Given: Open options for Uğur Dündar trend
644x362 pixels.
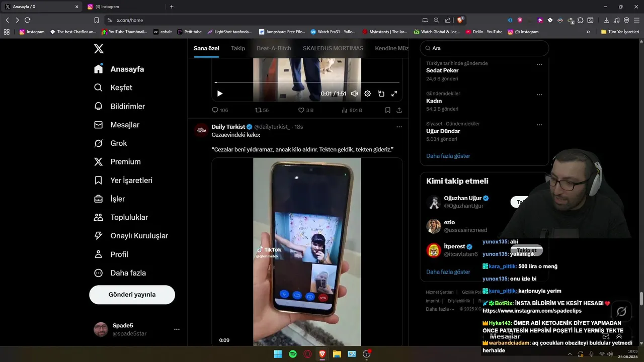Looking at the screenshot, I should click(539, 125).
